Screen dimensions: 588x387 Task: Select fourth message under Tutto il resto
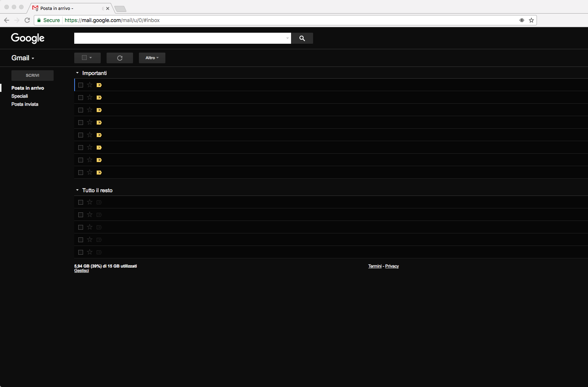click(81, 240)
